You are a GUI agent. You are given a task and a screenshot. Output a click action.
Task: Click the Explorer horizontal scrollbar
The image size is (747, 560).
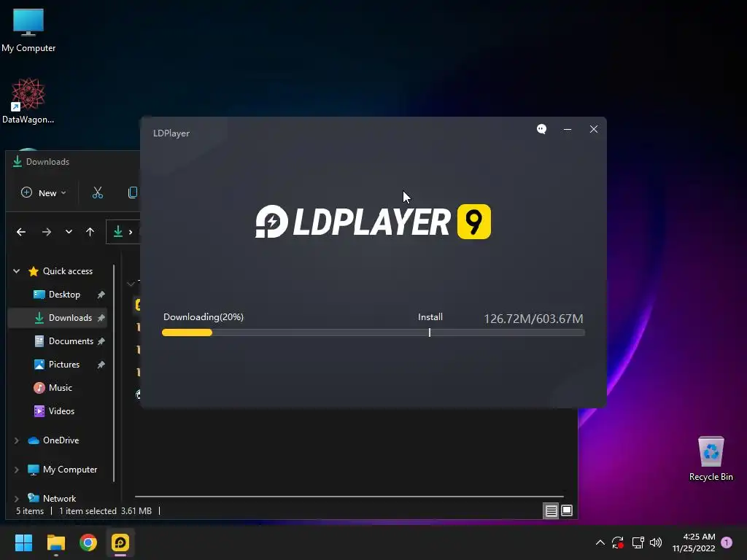tap(349, 497)
